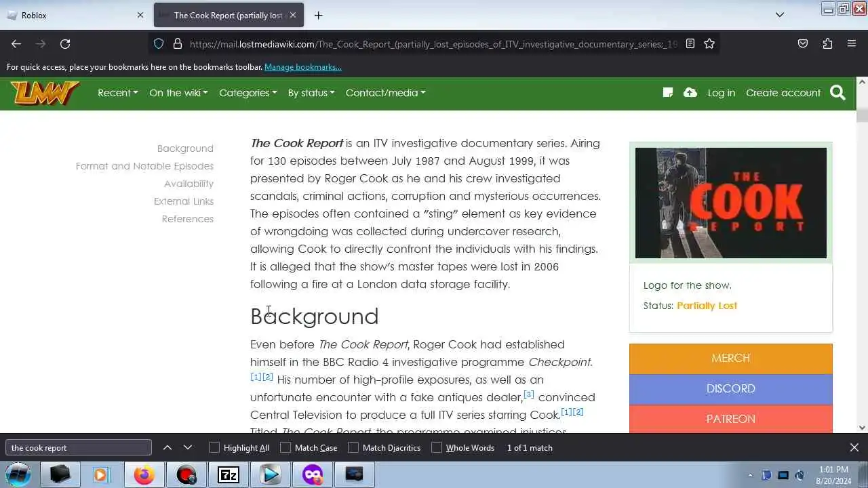Viewport: 868px width, 488px height.
Task: Click the cloud upload icon
Action: click(690, 93)
